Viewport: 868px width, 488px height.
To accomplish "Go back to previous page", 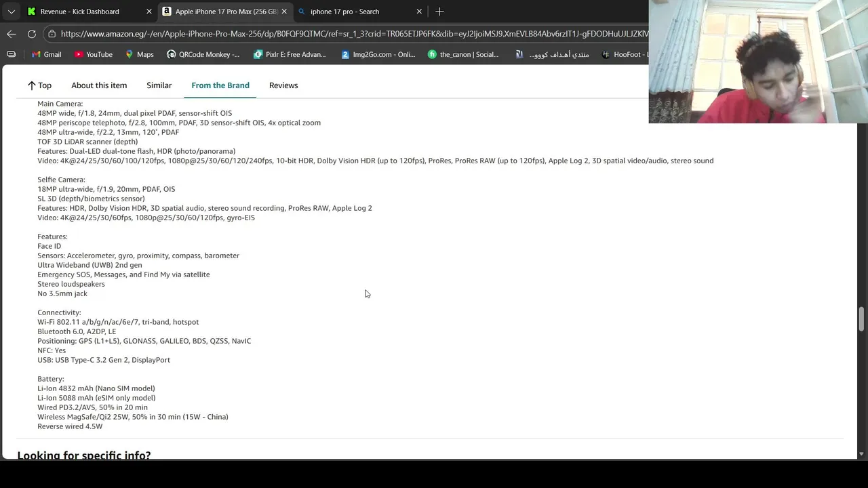I will pos(12,33).
